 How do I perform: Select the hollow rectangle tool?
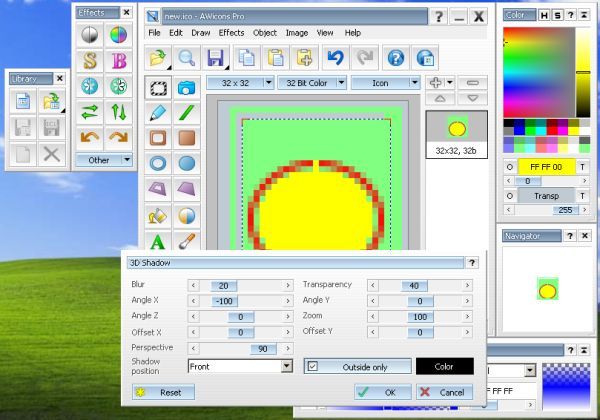(x=158, y=138)
